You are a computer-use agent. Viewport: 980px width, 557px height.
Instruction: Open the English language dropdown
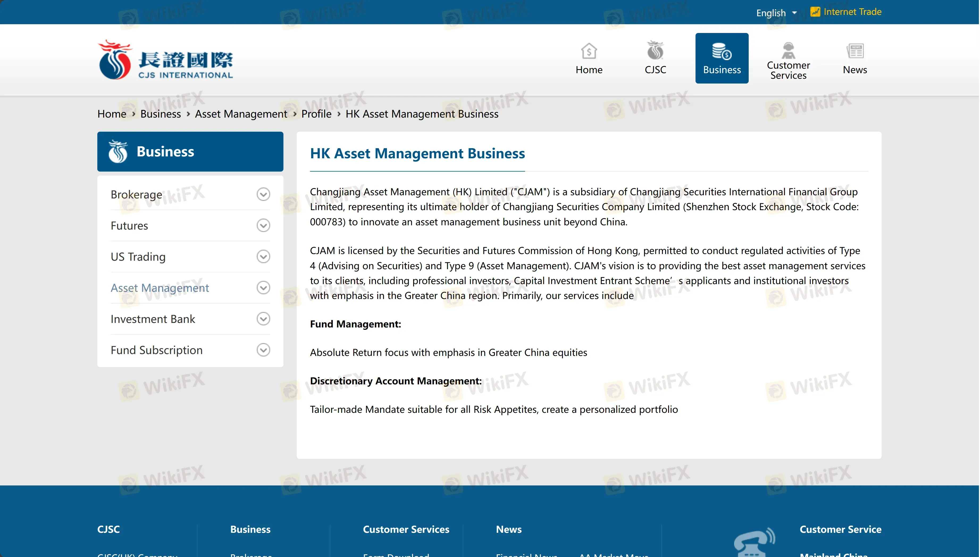click(x=776, y=13)
